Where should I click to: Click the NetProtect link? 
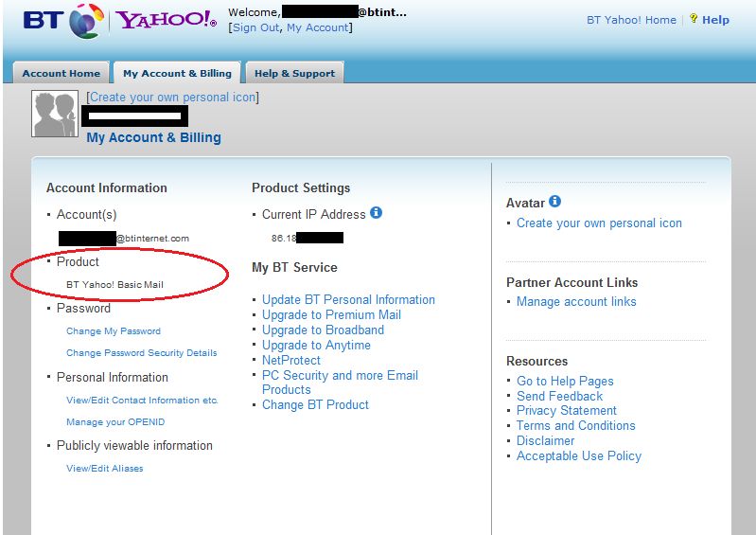click(291, 360)
